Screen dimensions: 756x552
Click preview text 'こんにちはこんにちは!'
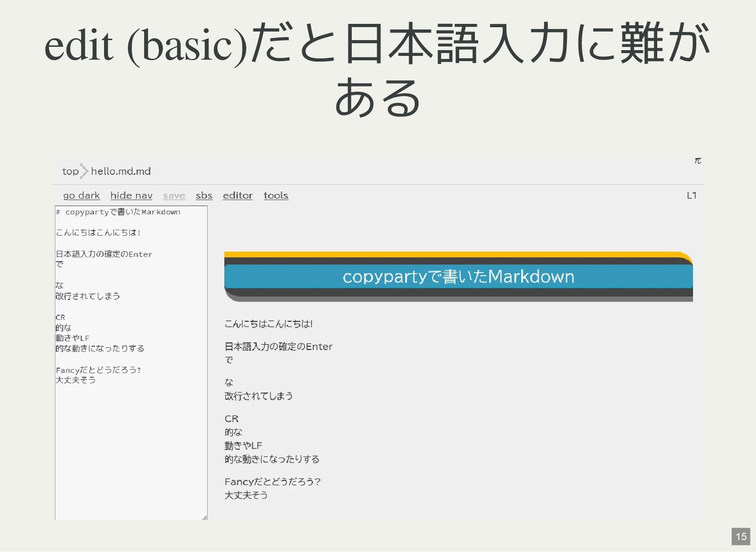click(x=269, y=324)
